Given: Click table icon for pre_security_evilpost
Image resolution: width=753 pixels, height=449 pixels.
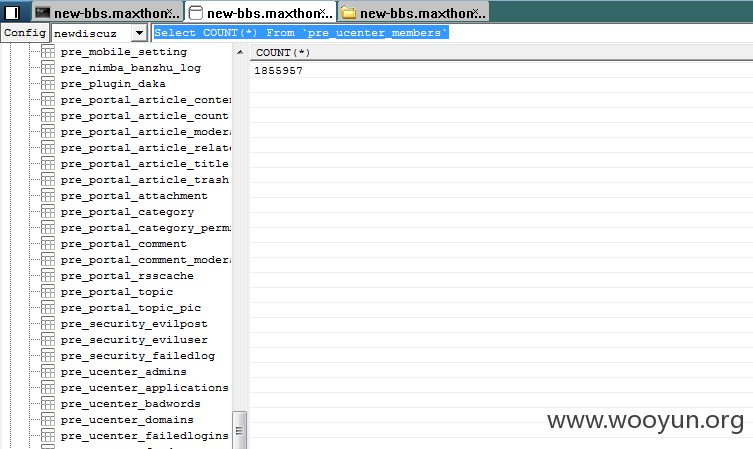Looking at the screenshot, I should pyautogui.click(x=48, y=324).
